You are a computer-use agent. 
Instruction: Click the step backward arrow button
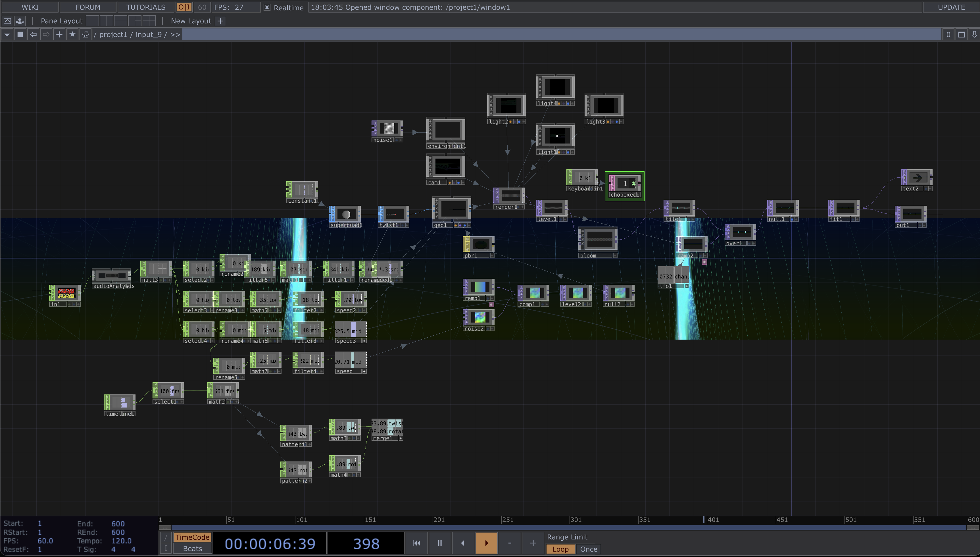click(463, 543)
